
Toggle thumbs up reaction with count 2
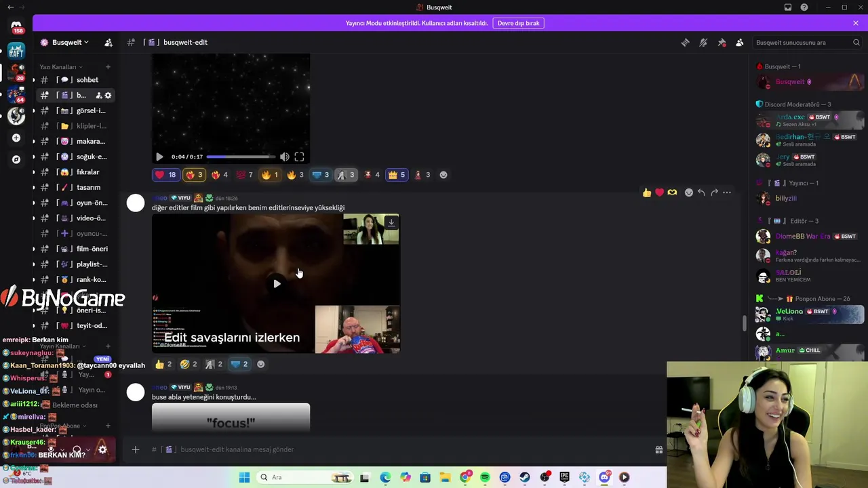[x=163, y=364]
